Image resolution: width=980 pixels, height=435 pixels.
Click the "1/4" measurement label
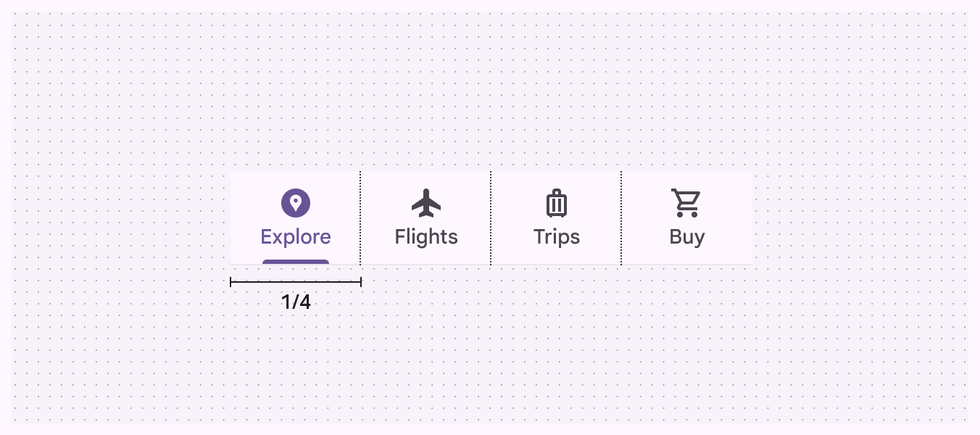point(296,302)
